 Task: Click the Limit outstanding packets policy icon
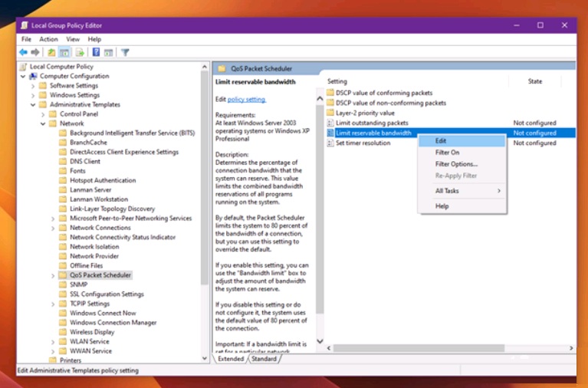330,123
